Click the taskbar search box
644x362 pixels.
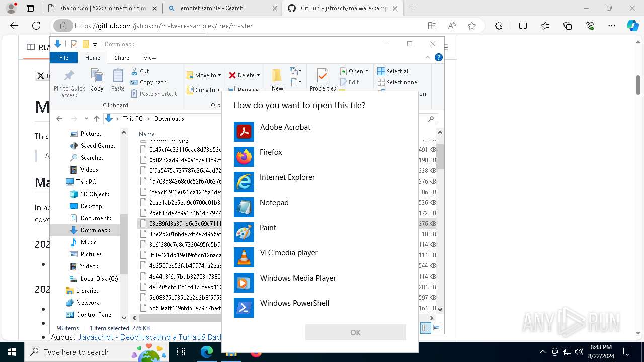point(98,352)
